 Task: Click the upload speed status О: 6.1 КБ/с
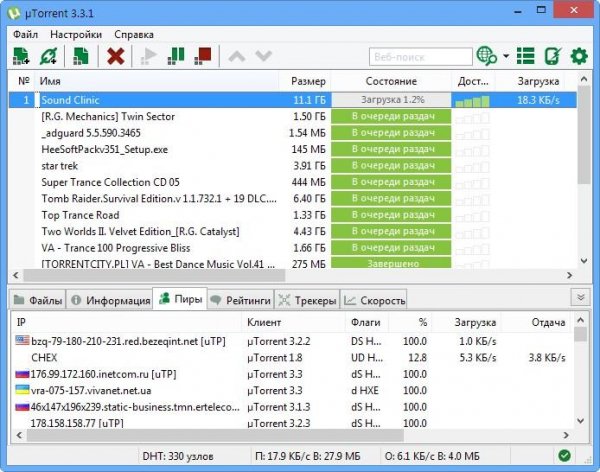432,456
